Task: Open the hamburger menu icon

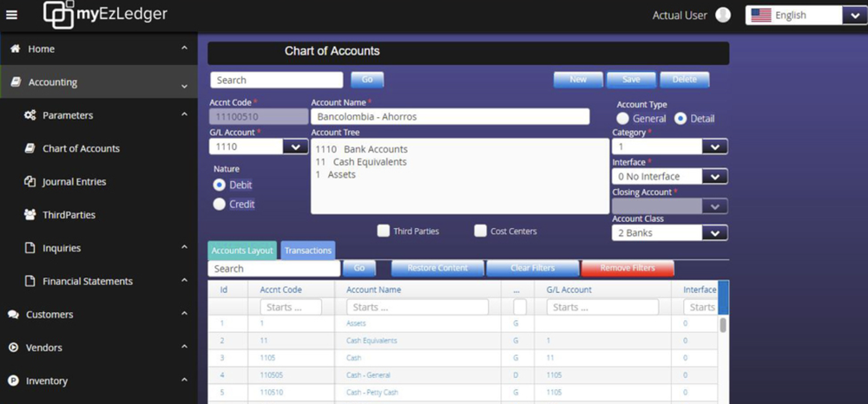Action: (x=11, y=15)
